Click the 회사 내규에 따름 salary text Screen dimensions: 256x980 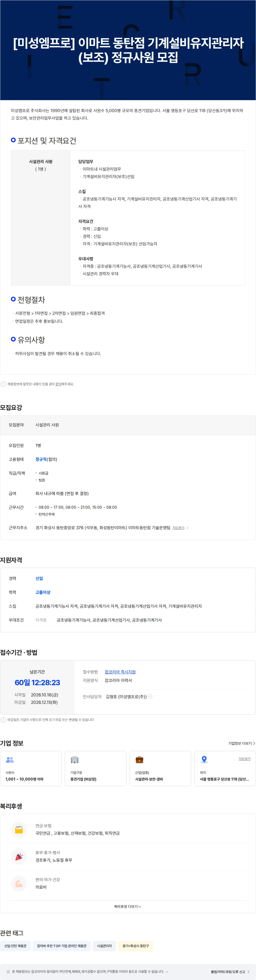tap(62, 494)
